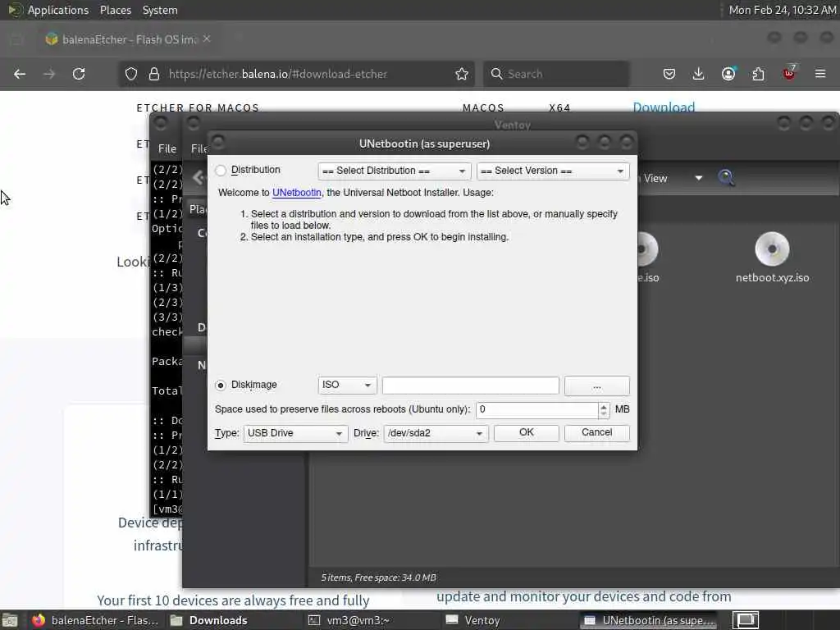Open File menu in terminal window
This screenshot has width=840, height=630.
pos(167,149)
